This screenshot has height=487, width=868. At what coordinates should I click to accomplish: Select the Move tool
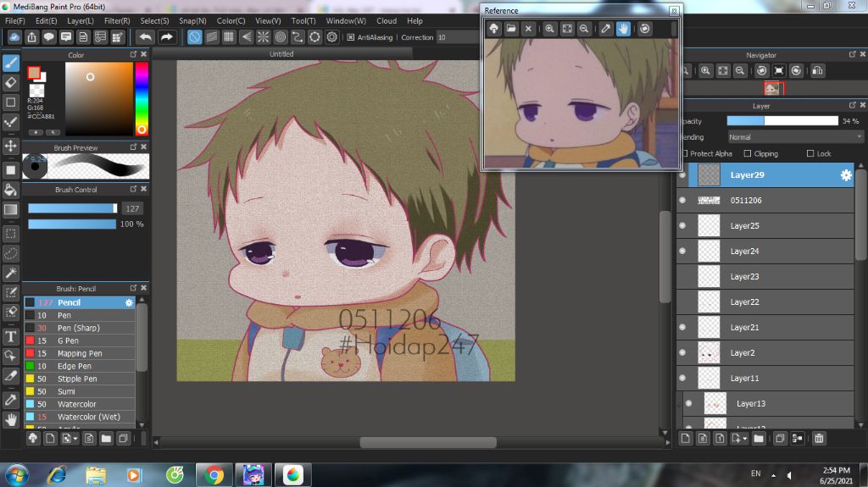tap(10, 146)
